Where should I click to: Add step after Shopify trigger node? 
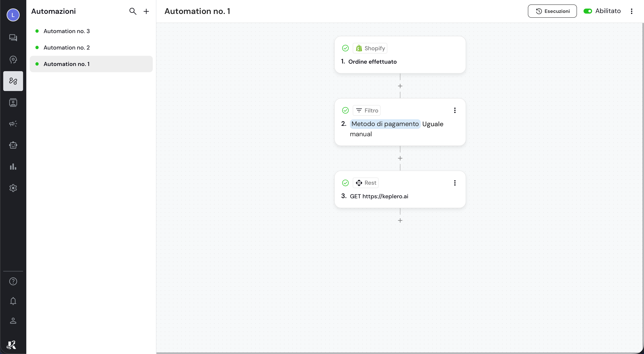click(400, 86)
